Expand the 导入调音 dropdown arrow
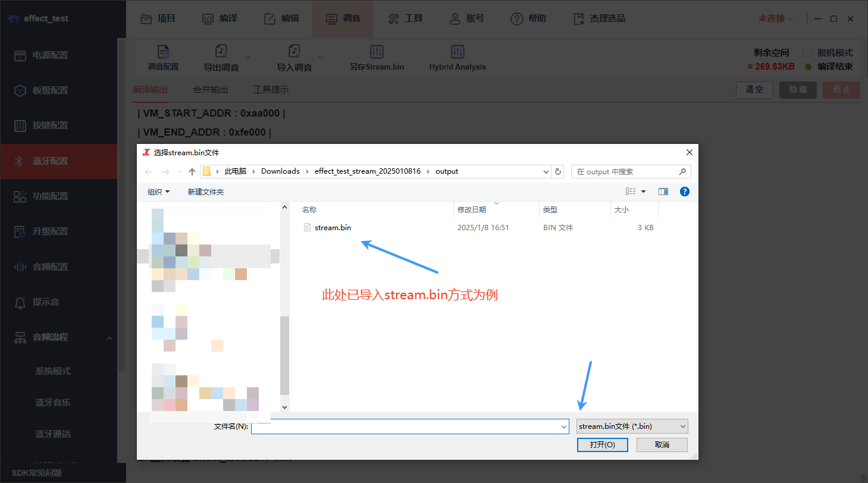Image resolution: width=868 pixels, height=483 pixels. click(321, 57)
